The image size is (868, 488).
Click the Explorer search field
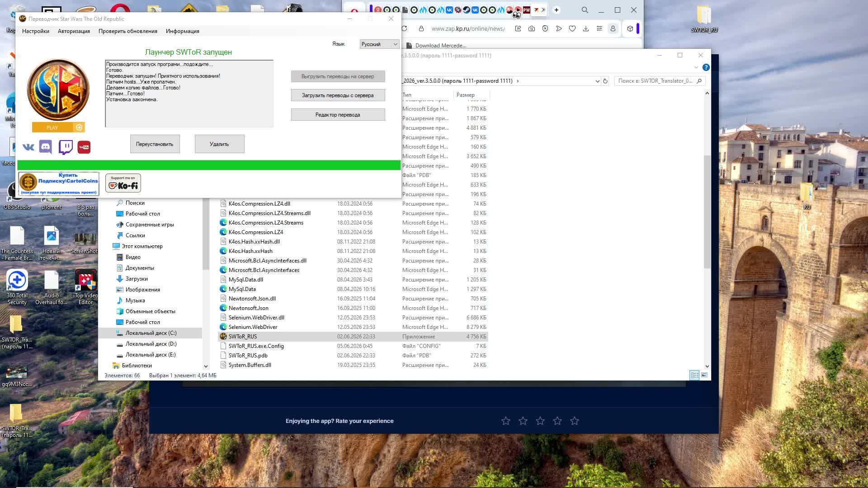659,81
